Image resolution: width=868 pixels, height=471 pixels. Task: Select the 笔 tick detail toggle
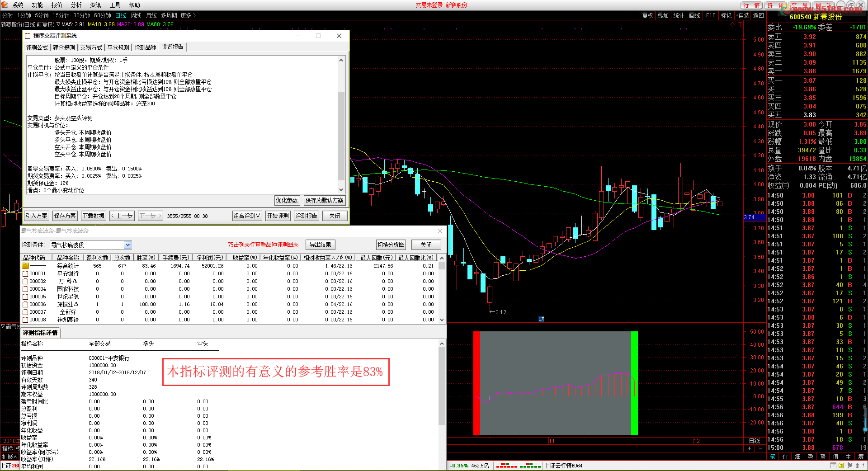773,457
